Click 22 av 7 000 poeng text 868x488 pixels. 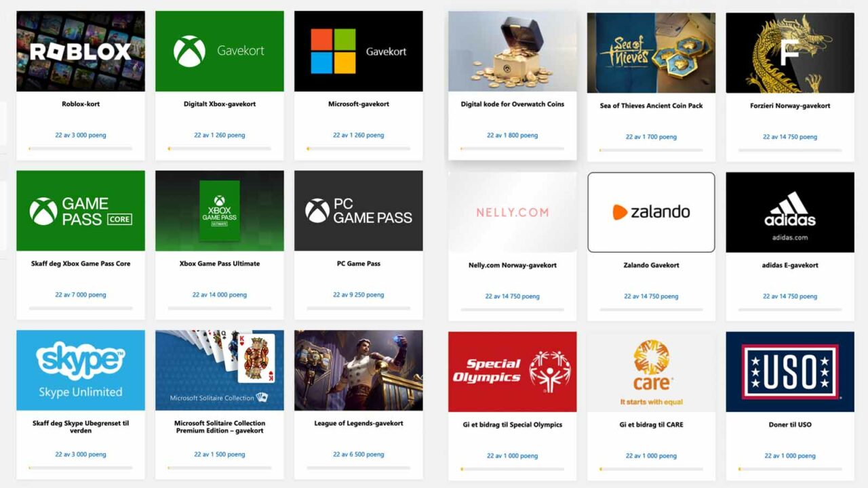[x=81, y=295]
